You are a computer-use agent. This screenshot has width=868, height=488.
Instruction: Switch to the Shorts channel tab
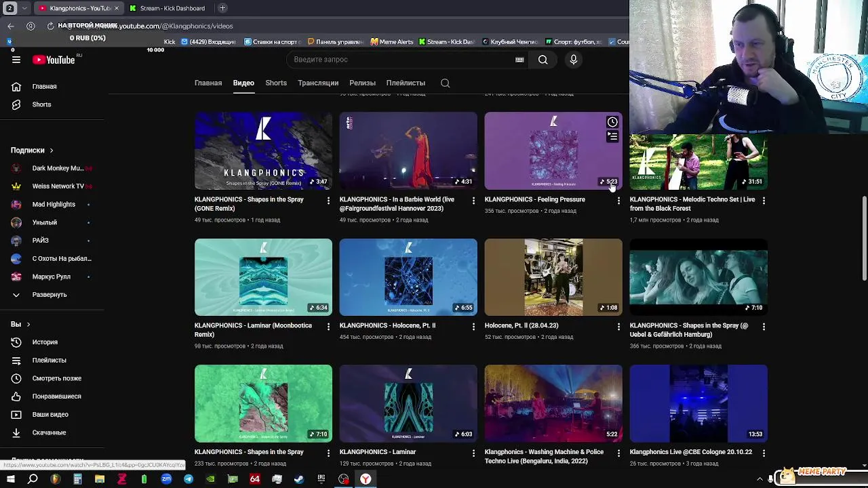276,83
